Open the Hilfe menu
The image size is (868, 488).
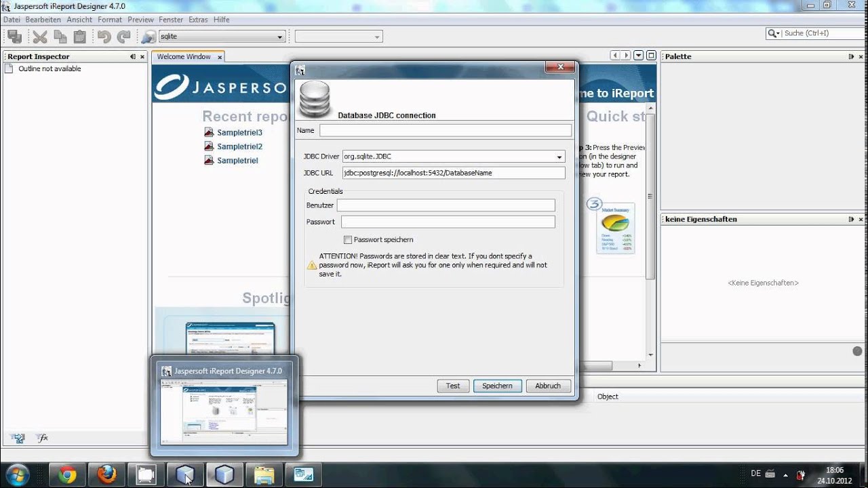tap(222, 20)
